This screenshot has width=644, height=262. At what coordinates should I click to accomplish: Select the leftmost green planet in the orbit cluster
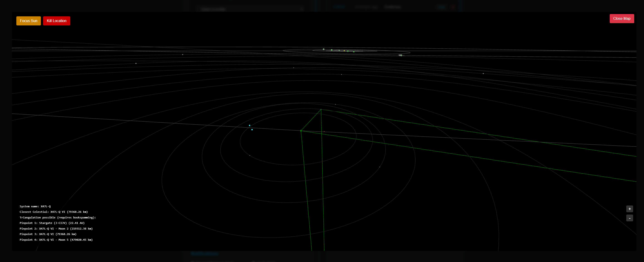point(324,49)
